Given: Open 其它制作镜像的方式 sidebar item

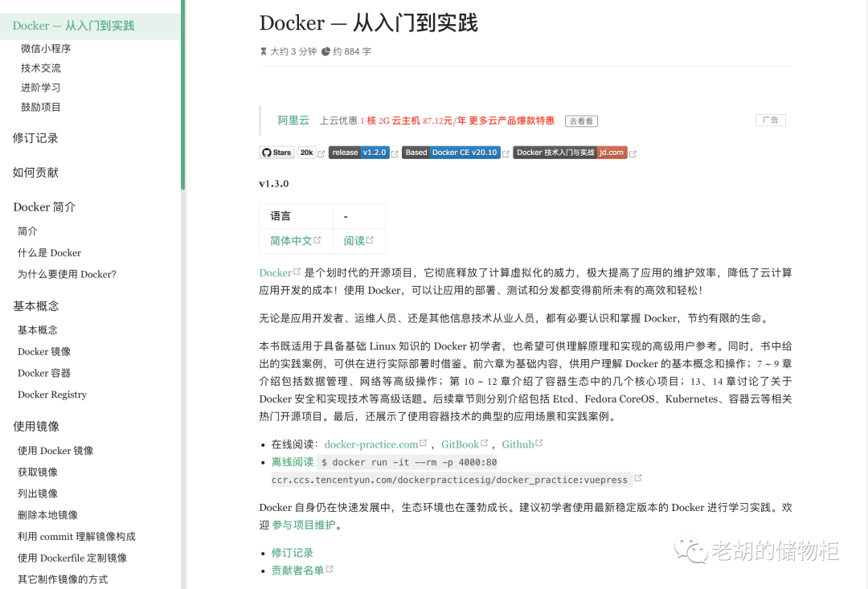Looking at the screenshot, I should click(63, 579).
